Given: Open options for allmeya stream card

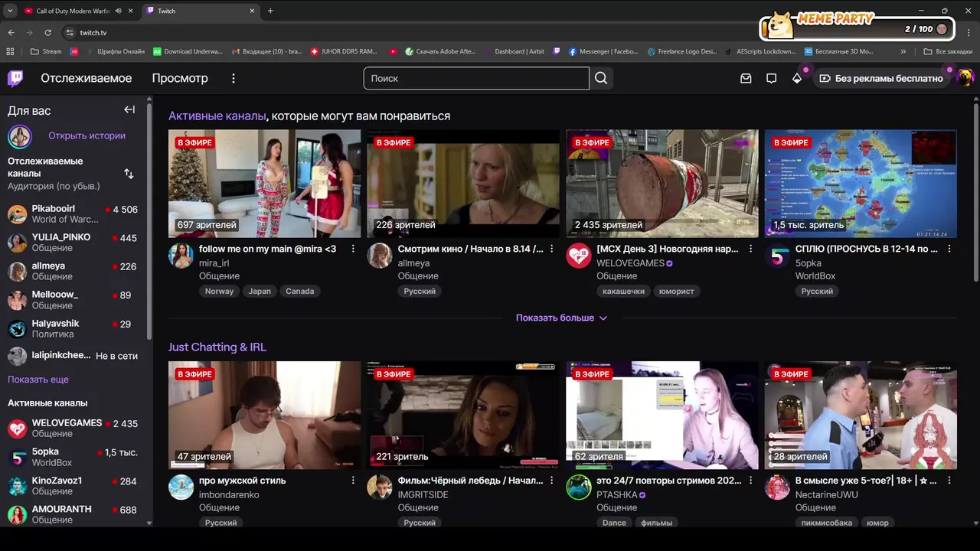Looking at the screenshot, I should (551, 249).
